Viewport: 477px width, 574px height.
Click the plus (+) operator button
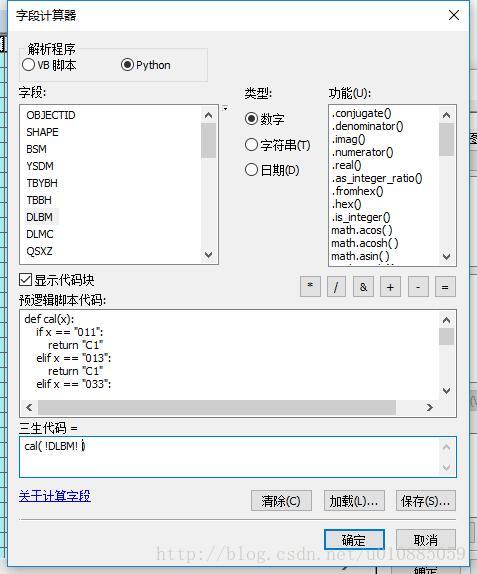click(390, 286)
